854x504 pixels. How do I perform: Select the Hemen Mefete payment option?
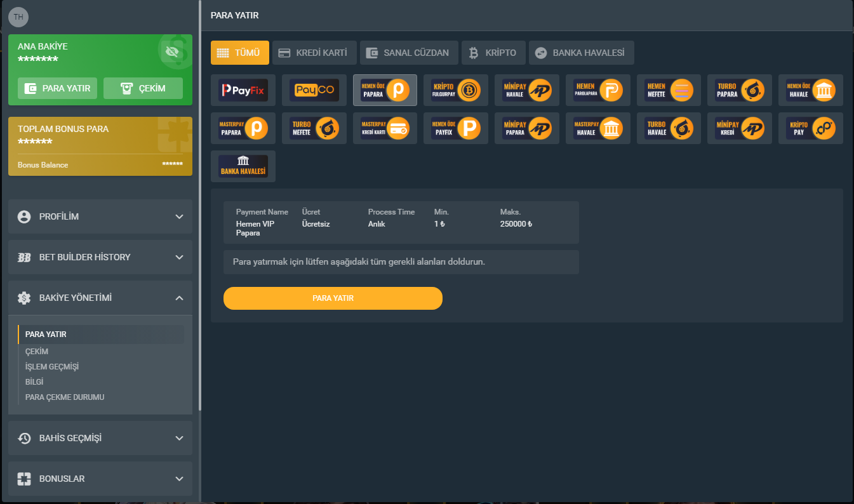click(x=669, y=90)
